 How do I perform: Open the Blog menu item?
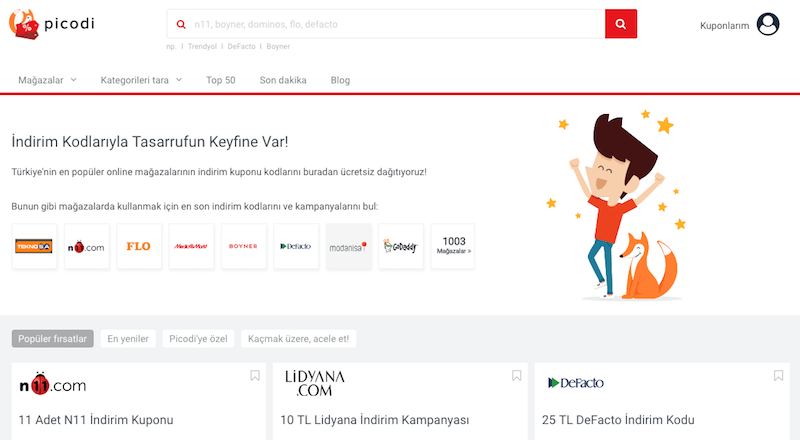340,80
